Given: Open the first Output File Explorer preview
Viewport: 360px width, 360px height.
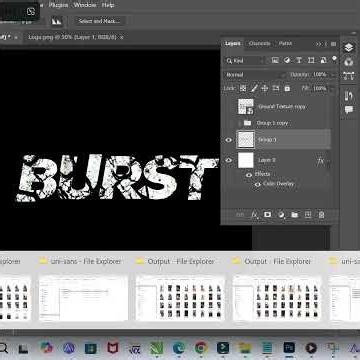Looking at the screenshot, I should [x=180, y=297].
